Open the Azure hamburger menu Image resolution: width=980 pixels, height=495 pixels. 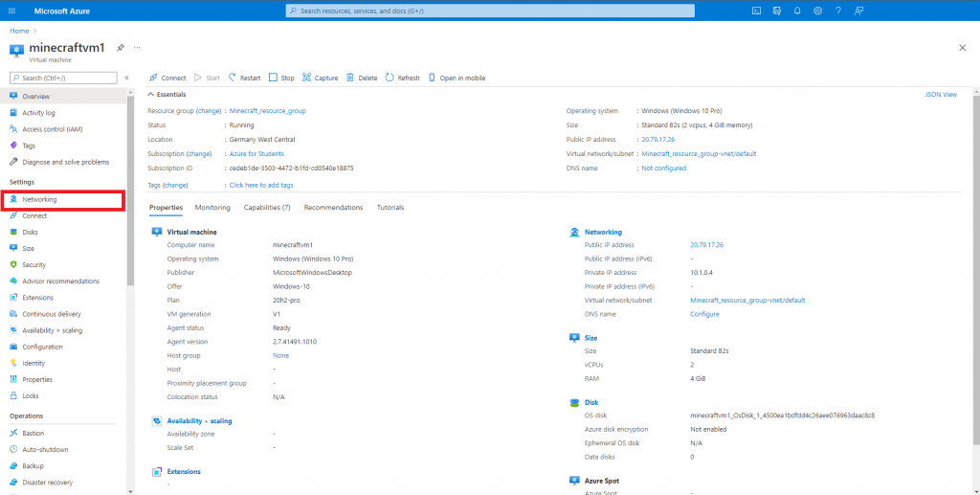[13, 11]
